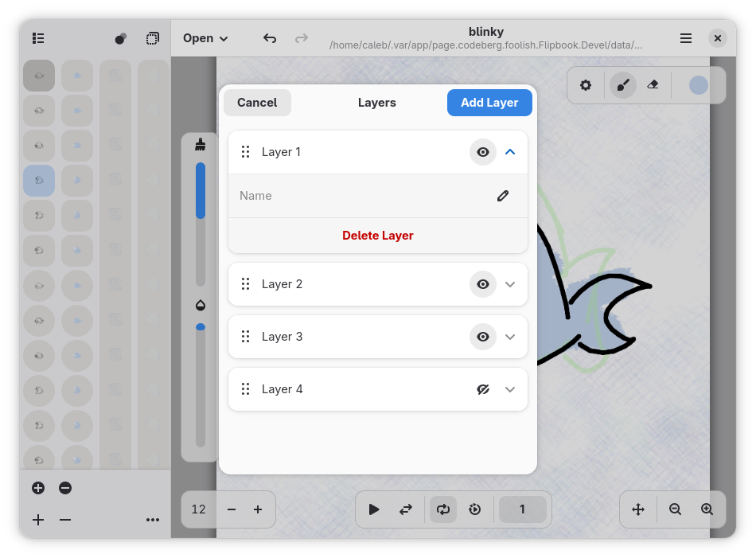Open the Open dropdown menu
The image size is (756, 558).
(x=205, y=38)
